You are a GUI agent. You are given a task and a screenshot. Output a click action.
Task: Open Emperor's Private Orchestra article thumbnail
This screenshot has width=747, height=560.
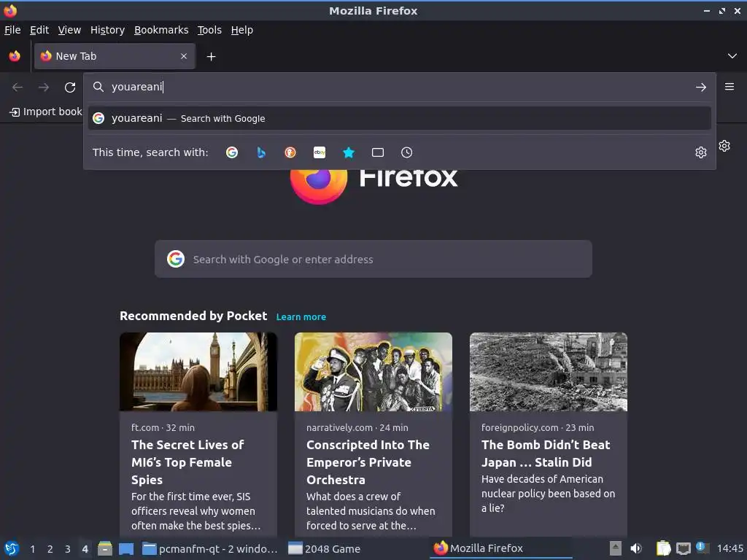pos(373,372)
